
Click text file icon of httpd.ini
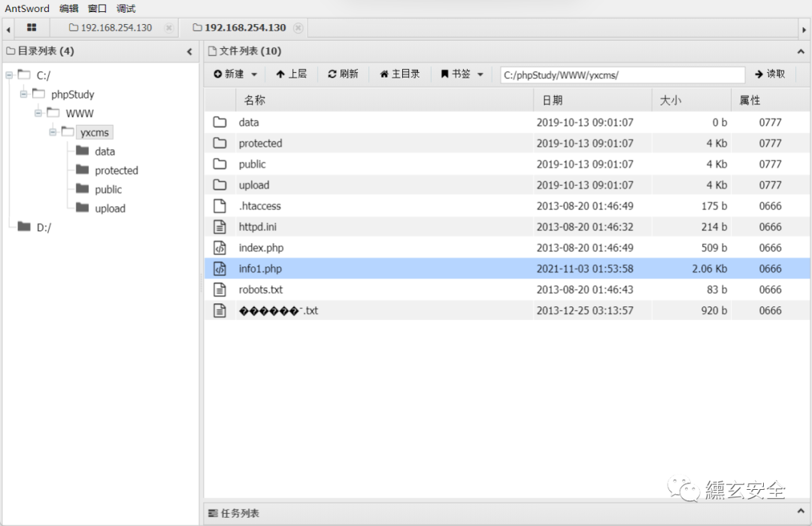point(220,227)
